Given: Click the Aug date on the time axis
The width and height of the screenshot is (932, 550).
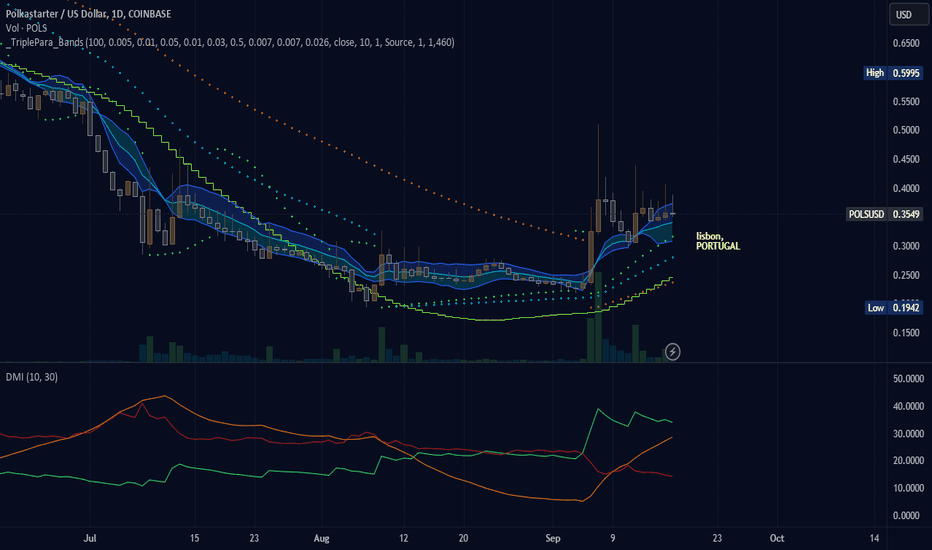Looking at the screenshot, I should (x=322, y=538).
